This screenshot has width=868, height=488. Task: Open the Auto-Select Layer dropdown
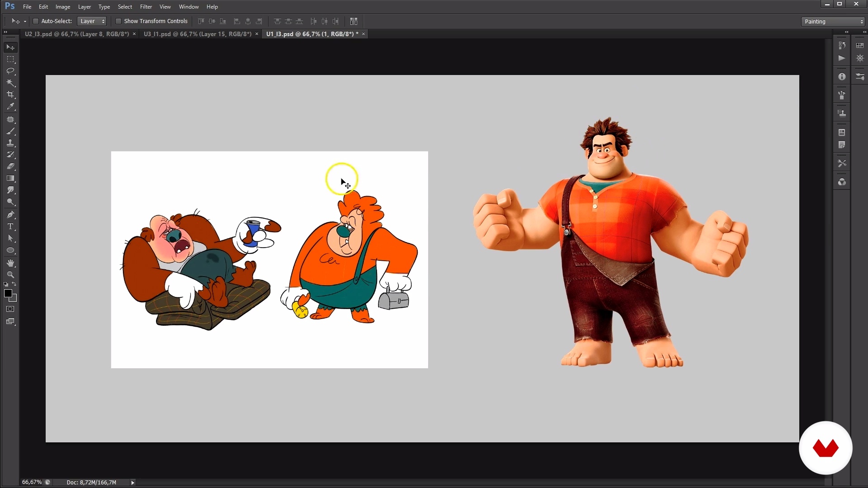92,21
